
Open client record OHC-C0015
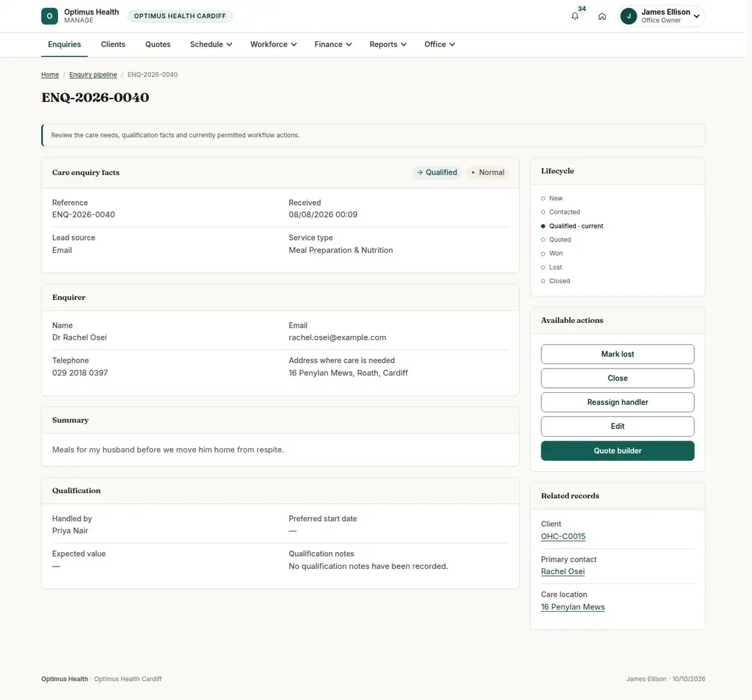(563, 536)
